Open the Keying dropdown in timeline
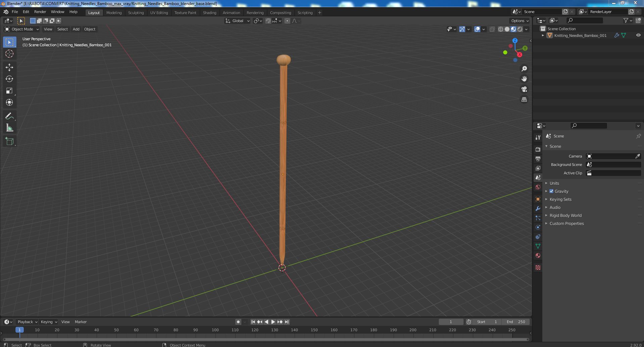The width and height of the screenshot is (644, 347). tap(49, 322)
